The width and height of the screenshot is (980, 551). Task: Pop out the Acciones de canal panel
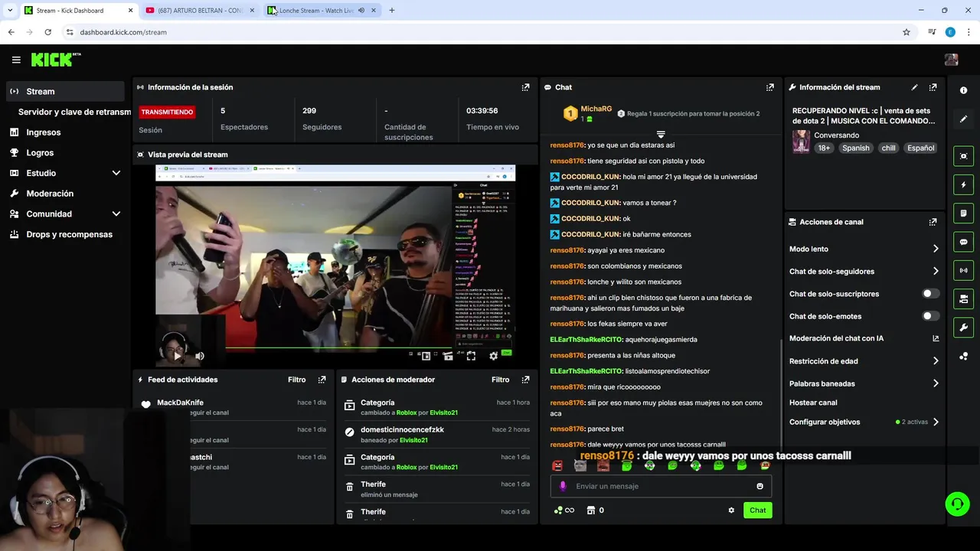(x=933, y=222)
